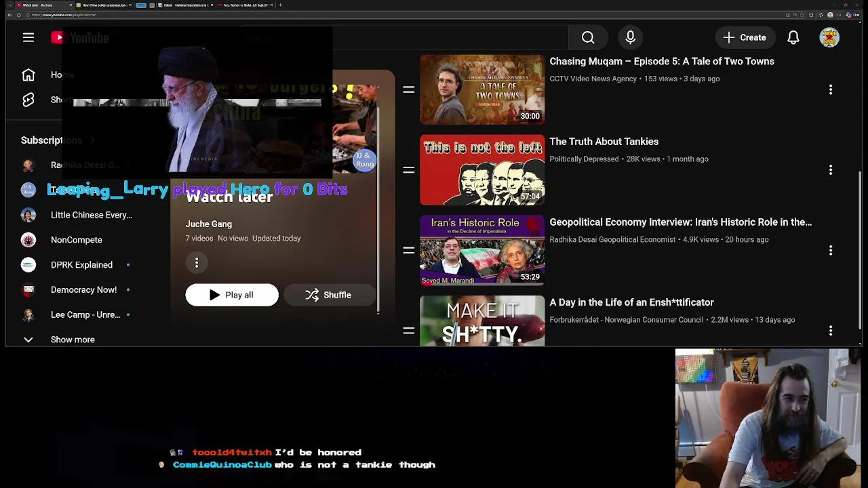Open Iran's Historic Role video thumbnail
Viewport: 868px width, 488px height.
482,250
